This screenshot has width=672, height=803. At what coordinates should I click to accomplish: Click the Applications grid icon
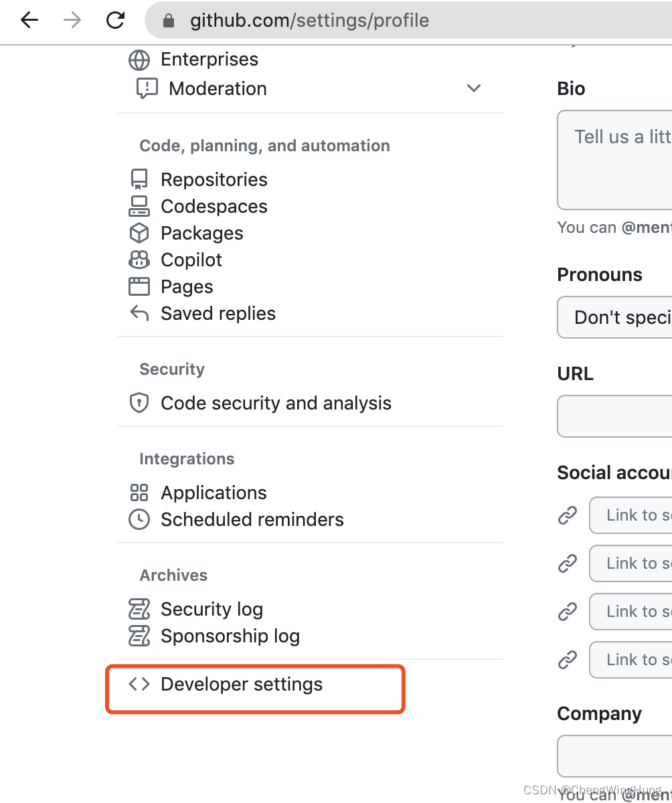click(x=139, y=493)
